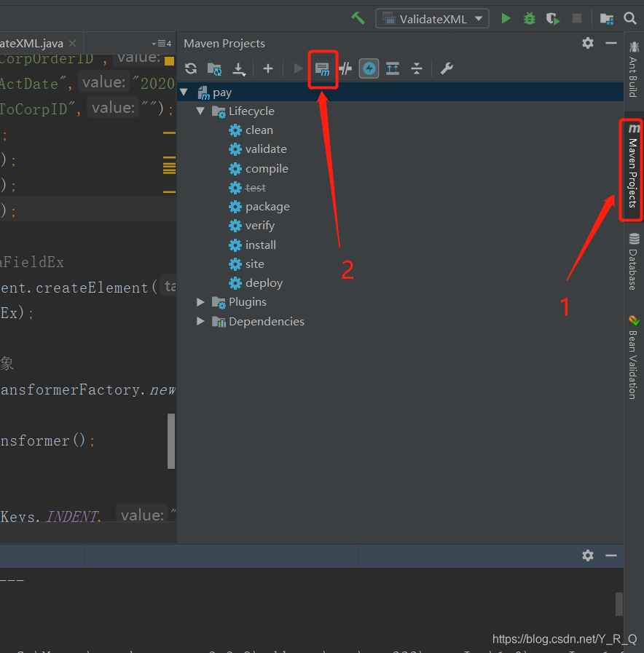Download sources and documentation icon

click(239, 68)
